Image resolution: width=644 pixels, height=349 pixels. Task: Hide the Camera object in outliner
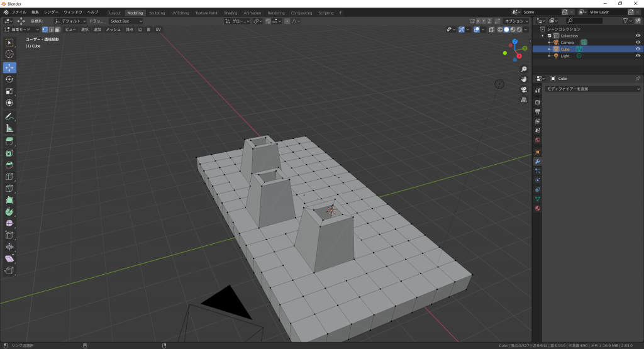(638, 42)
